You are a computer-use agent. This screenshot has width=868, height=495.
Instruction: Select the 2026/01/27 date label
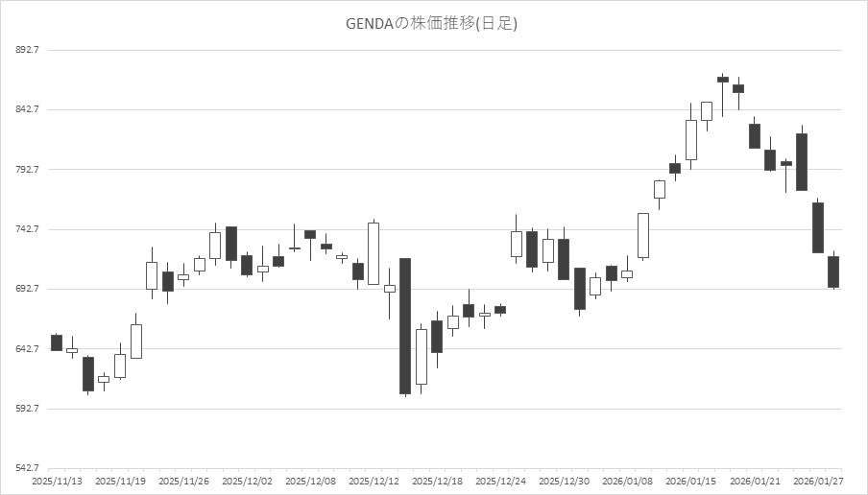coord(817,481)
